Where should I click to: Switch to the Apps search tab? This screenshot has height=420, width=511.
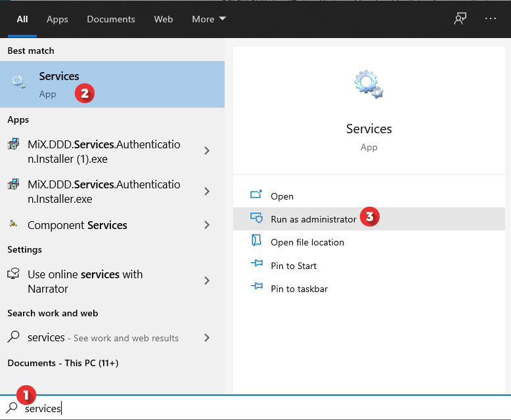[x=57, y=19]
